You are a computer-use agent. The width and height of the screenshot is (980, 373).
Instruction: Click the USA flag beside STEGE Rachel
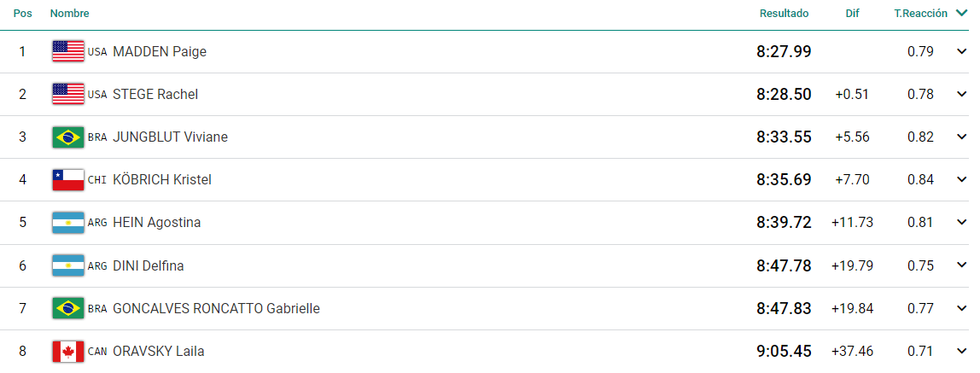click(68, 94)
